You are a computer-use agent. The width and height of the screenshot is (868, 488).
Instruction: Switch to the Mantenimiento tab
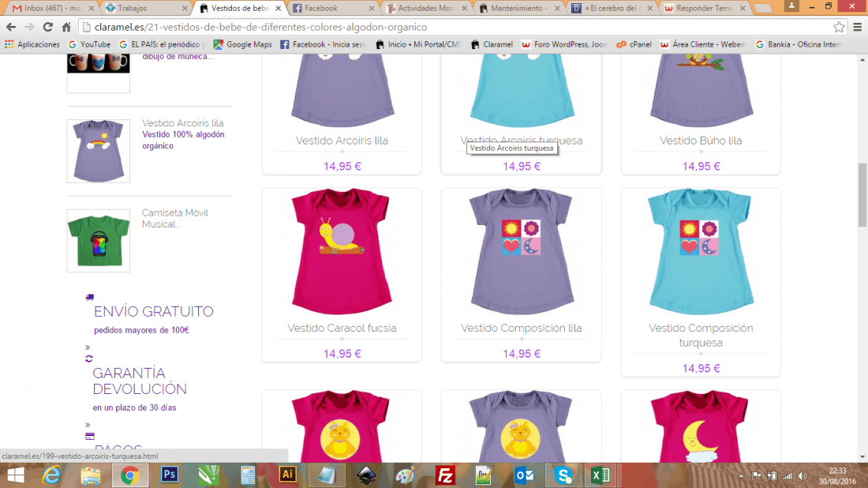pos(518,9)
